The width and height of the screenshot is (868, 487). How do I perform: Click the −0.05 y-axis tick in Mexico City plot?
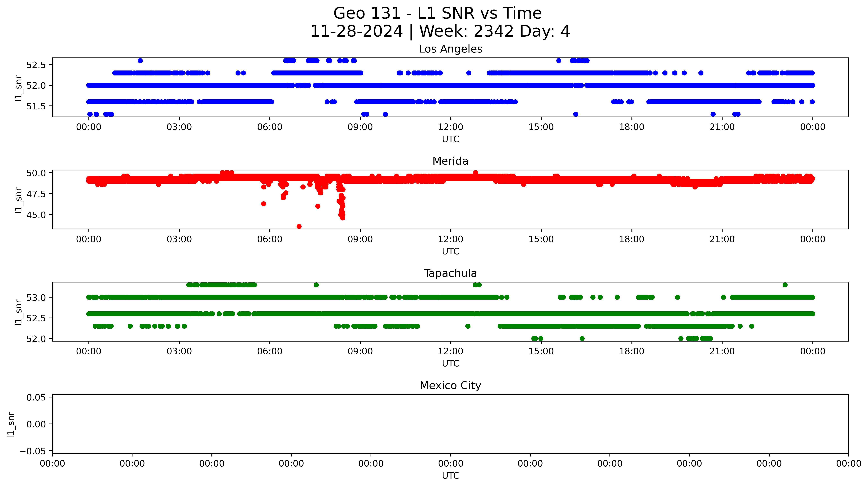click(x=33, y=451)
